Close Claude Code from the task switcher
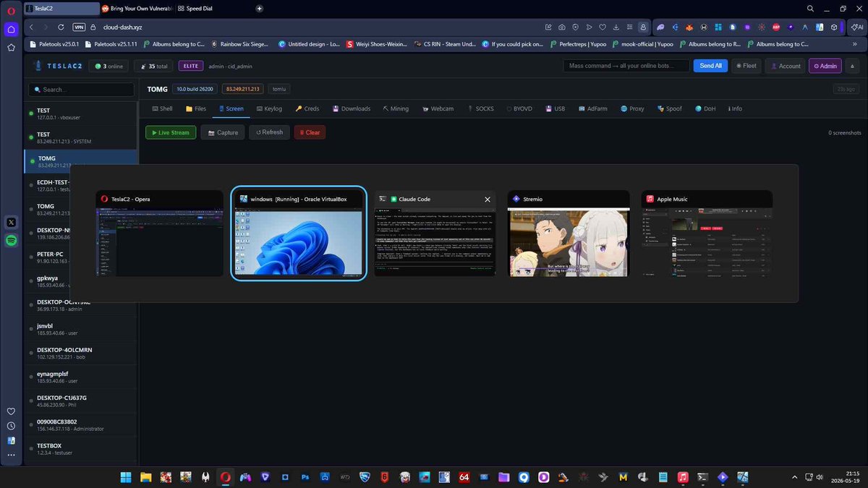868x488 pixels. pos(488,200)
